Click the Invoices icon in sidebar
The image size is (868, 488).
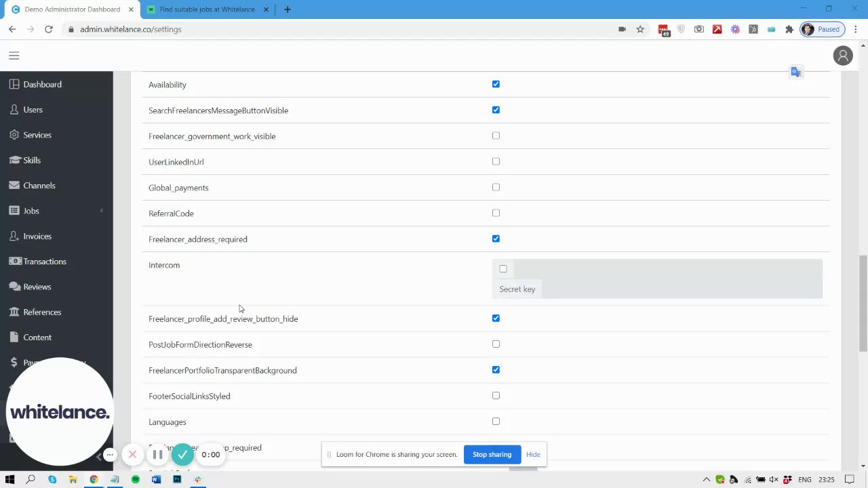[14, 236]
